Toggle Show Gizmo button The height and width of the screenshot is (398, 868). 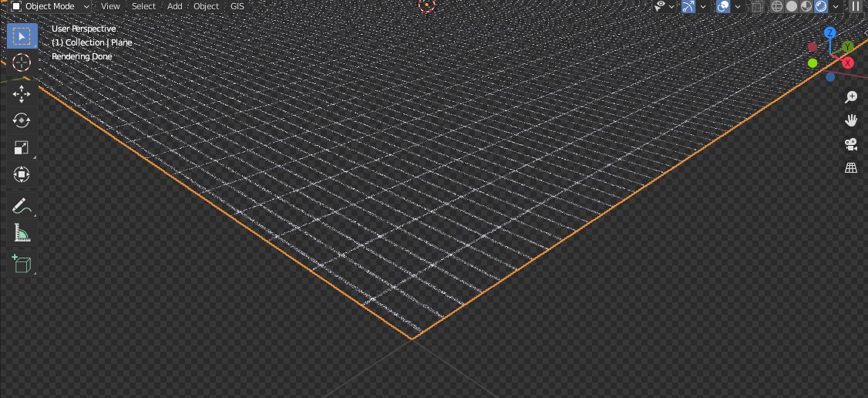pyautogui.click(x=688, y=6)
